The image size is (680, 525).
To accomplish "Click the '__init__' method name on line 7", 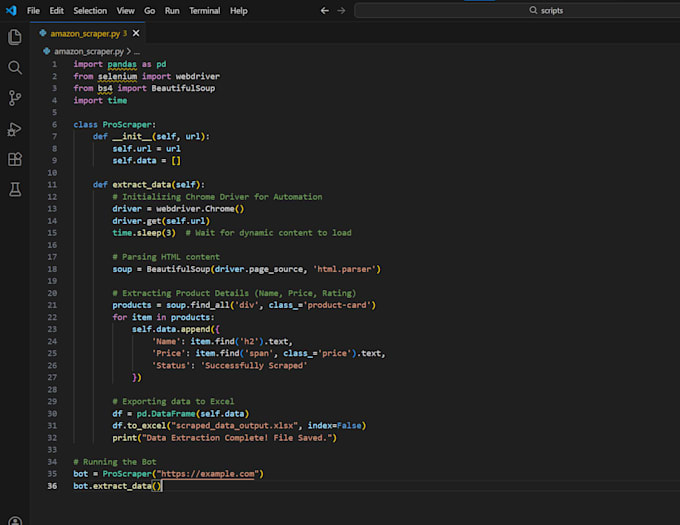I will point(132,137).
